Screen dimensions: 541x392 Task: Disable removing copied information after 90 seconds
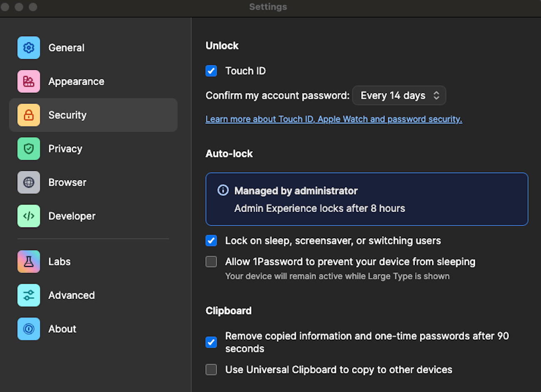point(211,342)
